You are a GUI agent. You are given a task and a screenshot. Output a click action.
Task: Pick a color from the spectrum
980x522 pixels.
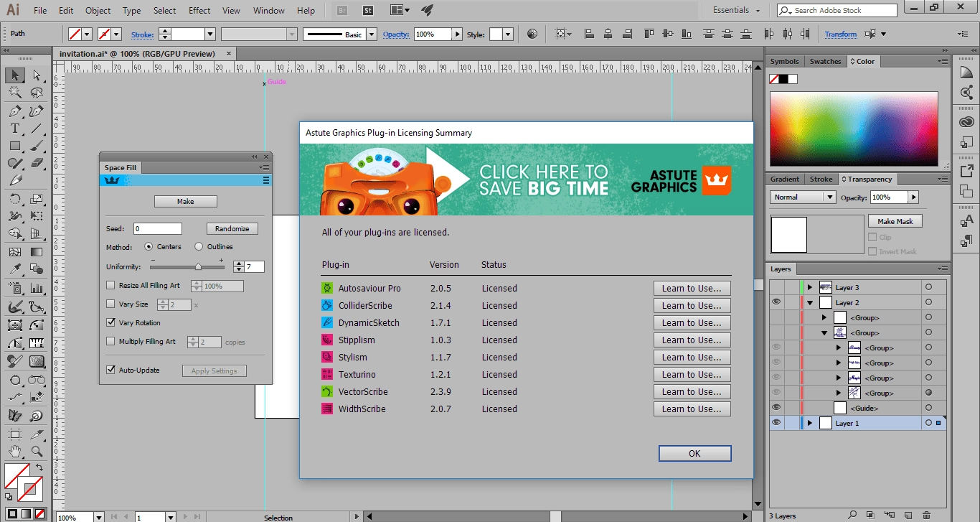[854, 130]
